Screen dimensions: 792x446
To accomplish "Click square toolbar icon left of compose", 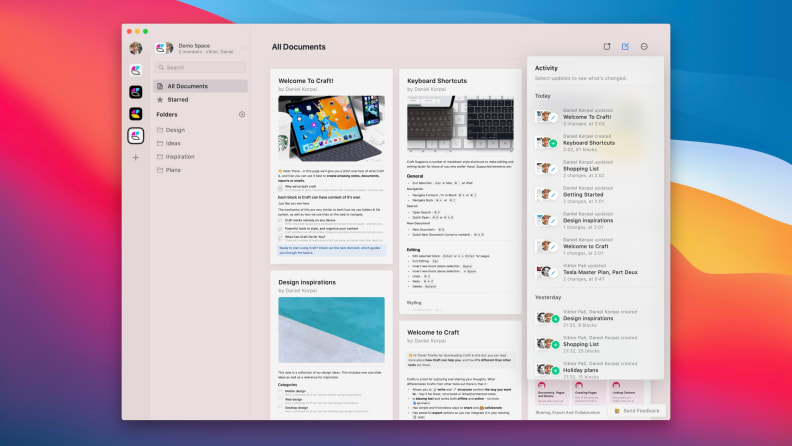I will tap(607, 46).
